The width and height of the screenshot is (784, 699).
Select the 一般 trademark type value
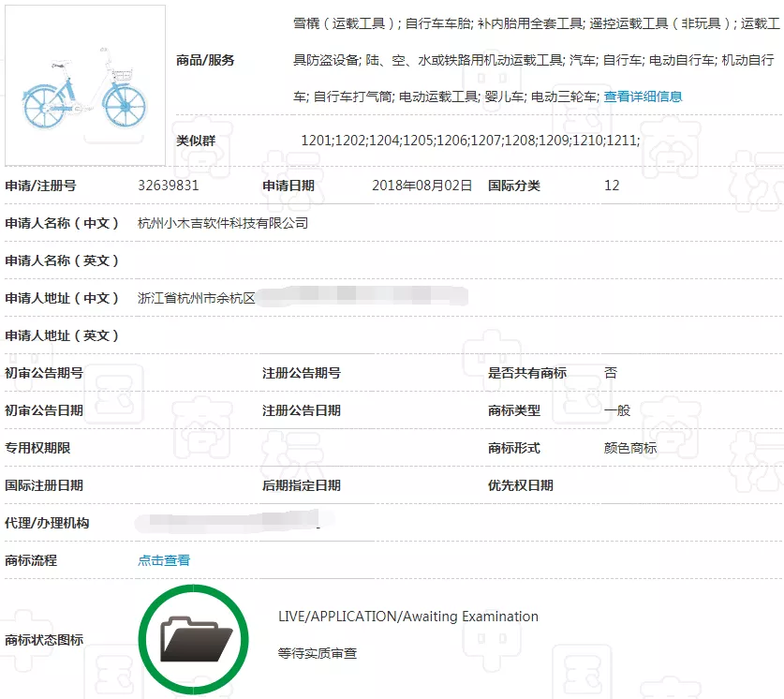620,410
